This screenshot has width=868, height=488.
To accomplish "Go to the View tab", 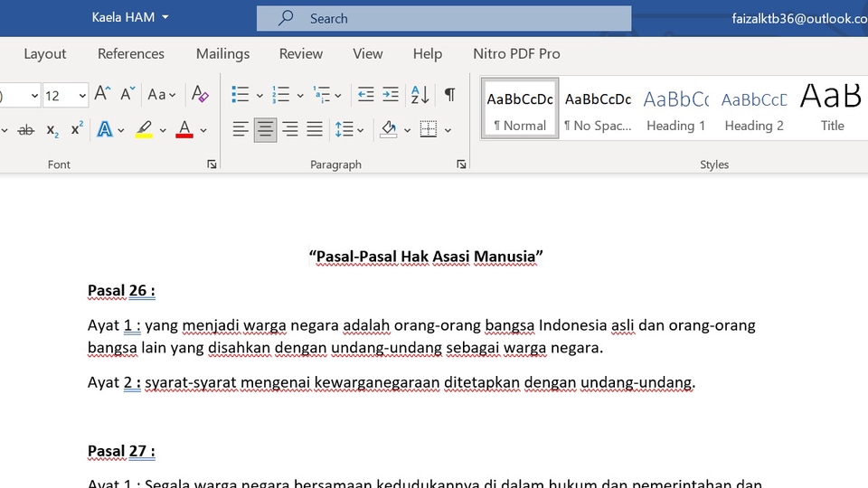I will click(x=368, y=53).
